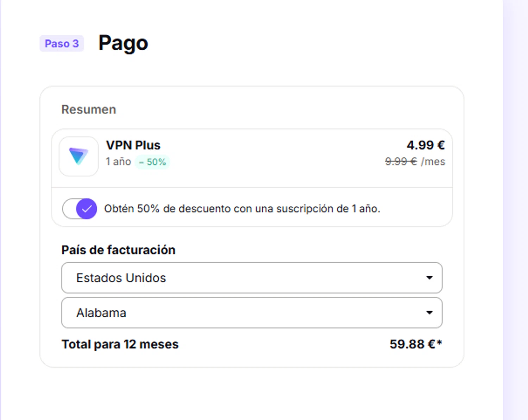Click the green -50% discount badge
The width and height of the screenshot is (528, 420).
coord(152,162)
